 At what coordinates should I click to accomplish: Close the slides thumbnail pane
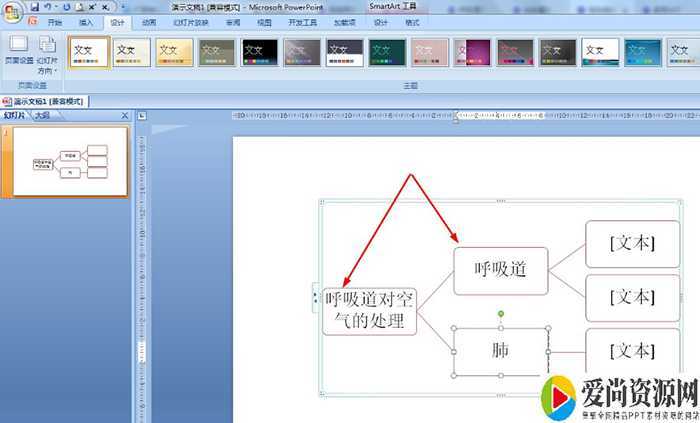click(x=124, y=116)
